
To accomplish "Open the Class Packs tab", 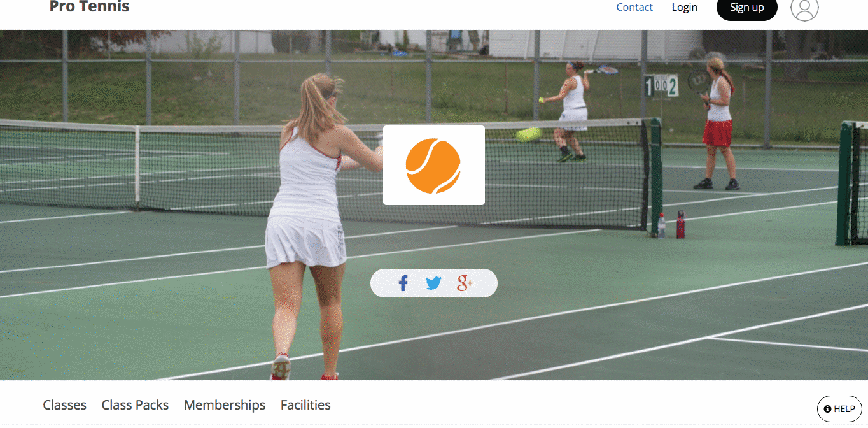I will 135,405.
